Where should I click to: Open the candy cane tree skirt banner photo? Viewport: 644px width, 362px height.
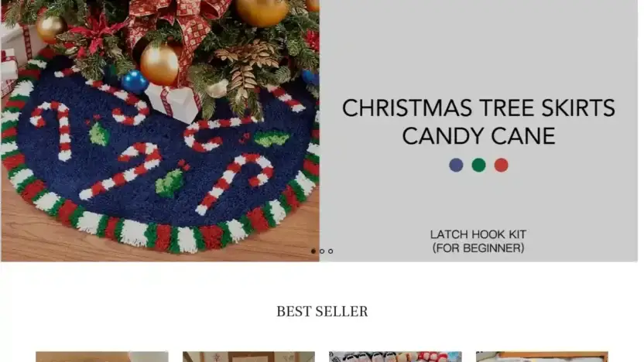click(160, 131)
